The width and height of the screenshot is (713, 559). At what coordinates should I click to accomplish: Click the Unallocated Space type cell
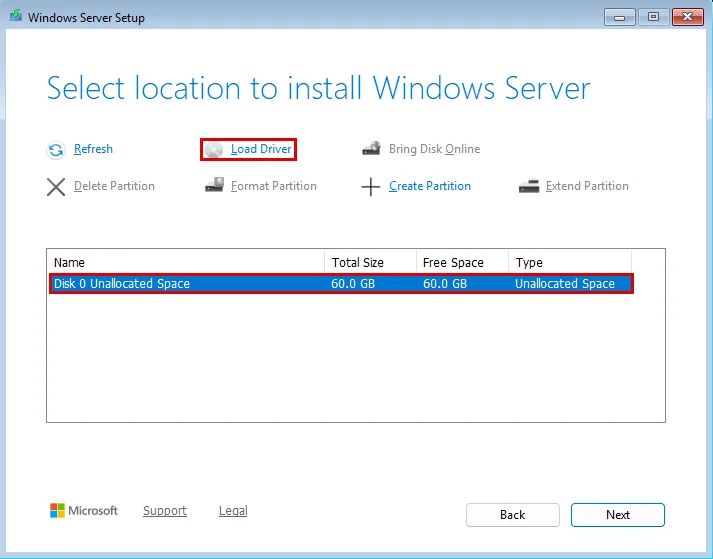[565, 283]
